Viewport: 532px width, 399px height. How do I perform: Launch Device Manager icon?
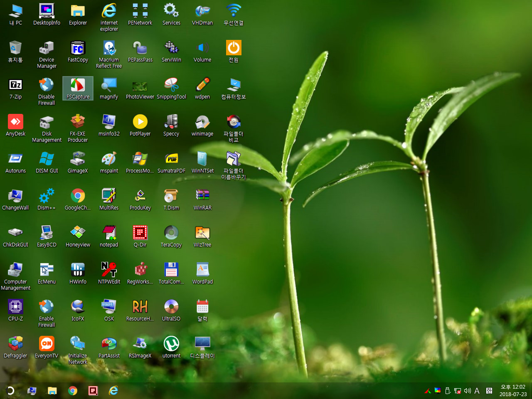pyautogui.click(x=47, y=54)
